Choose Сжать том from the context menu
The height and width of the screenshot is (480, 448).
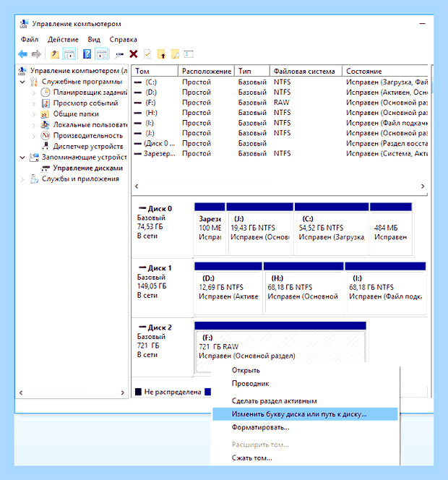305,458
